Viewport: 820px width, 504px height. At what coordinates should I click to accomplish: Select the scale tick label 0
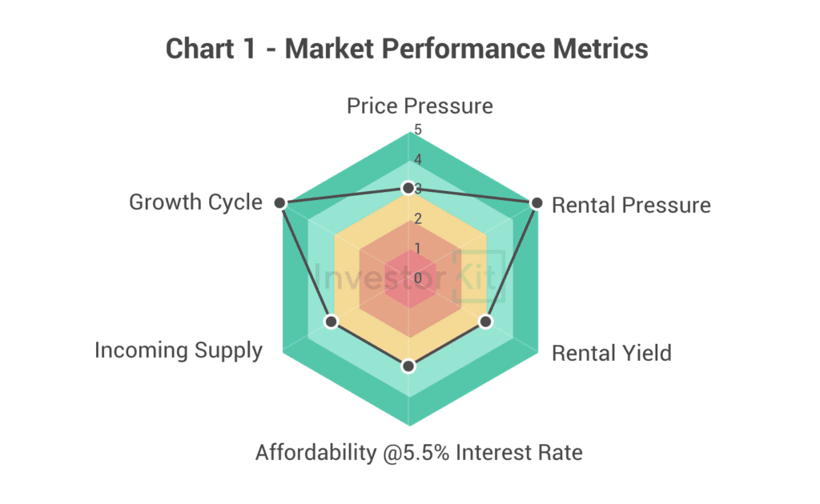point(417,278)
